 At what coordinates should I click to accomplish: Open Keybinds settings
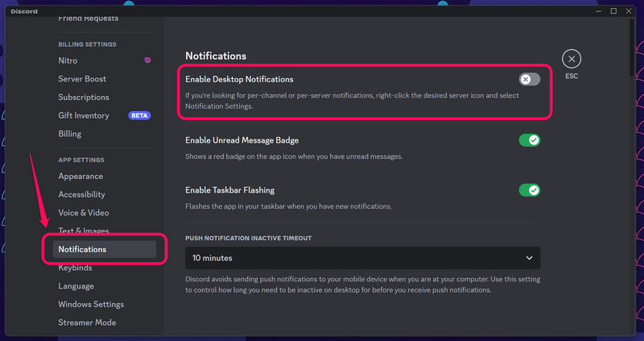click(75, 268)
